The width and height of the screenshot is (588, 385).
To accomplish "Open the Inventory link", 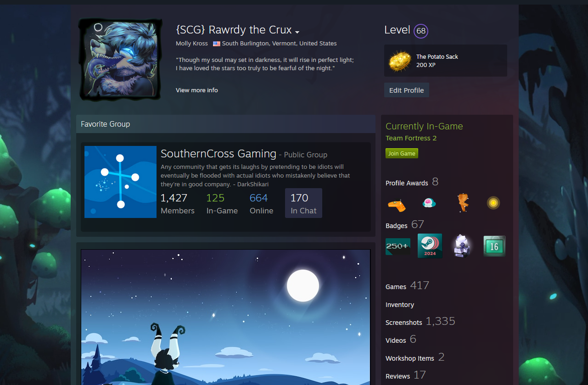I will click(399, 305).
